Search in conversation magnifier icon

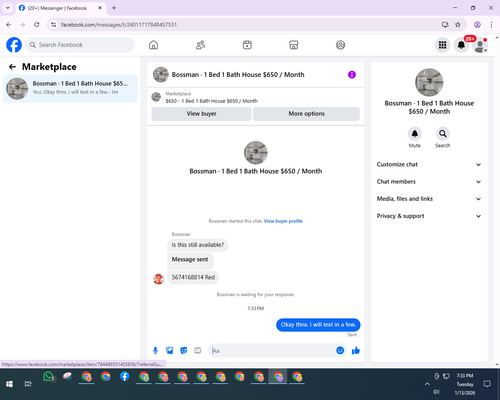click(443, 134)
